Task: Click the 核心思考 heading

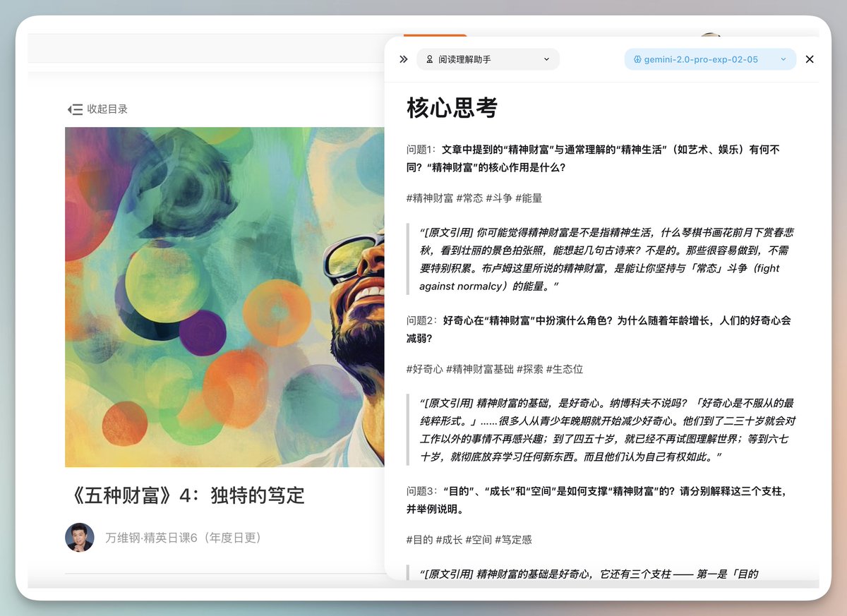Action: 452,108
